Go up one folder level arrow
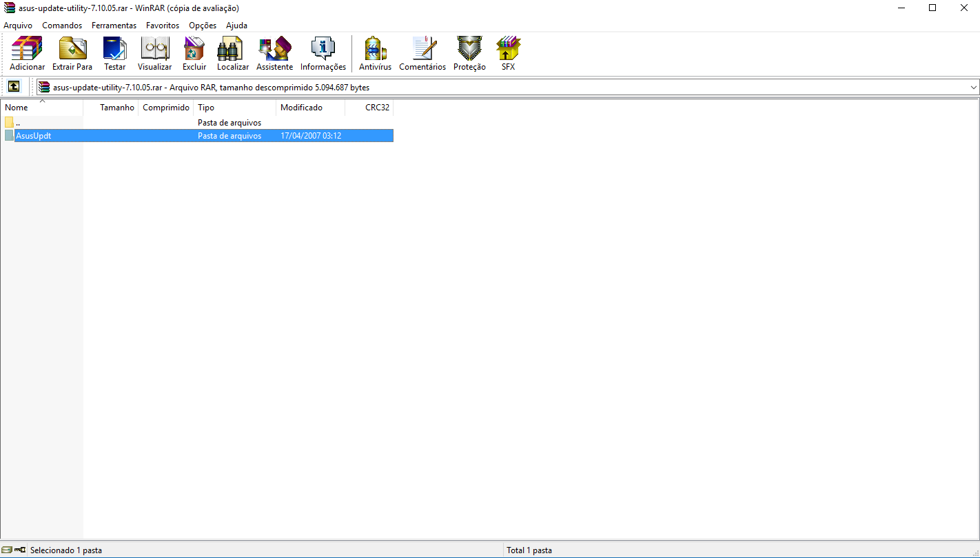This screenshot has width=980, height=558. pyautogui.click(x=14, y=87)
